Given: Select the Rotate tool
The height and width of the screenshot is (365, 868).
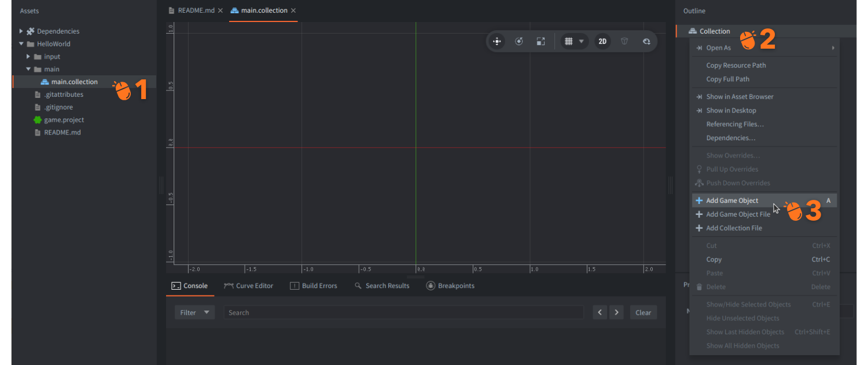Looking at the screenshot, I should pos(519,41).
